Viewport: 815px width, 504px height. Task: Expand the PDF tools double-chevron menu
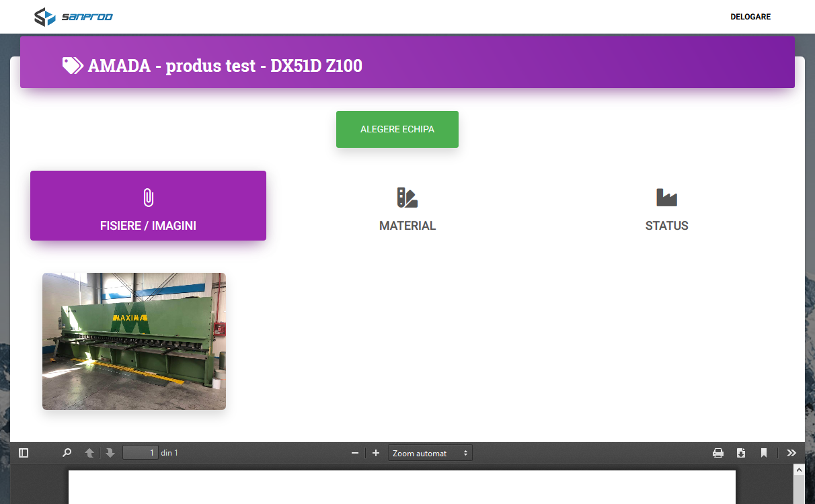coord(791,453)
